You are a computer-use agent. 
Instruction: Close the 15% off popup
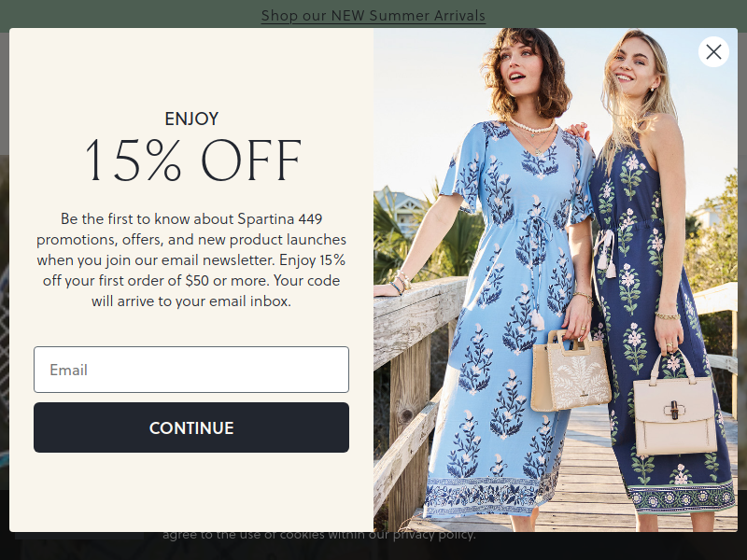713,52
